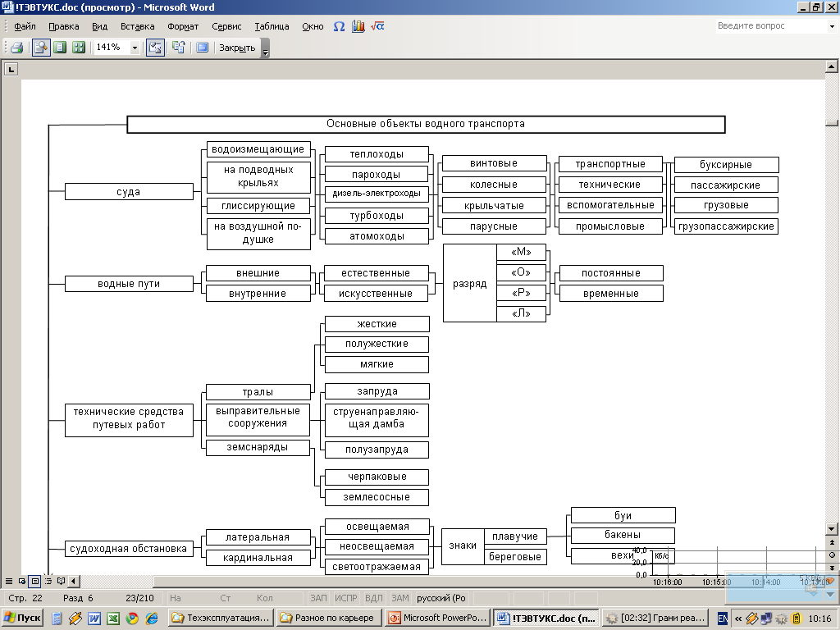
Task: Switch to the Грани реа... taskbar button
Action: tap(655, 619)
